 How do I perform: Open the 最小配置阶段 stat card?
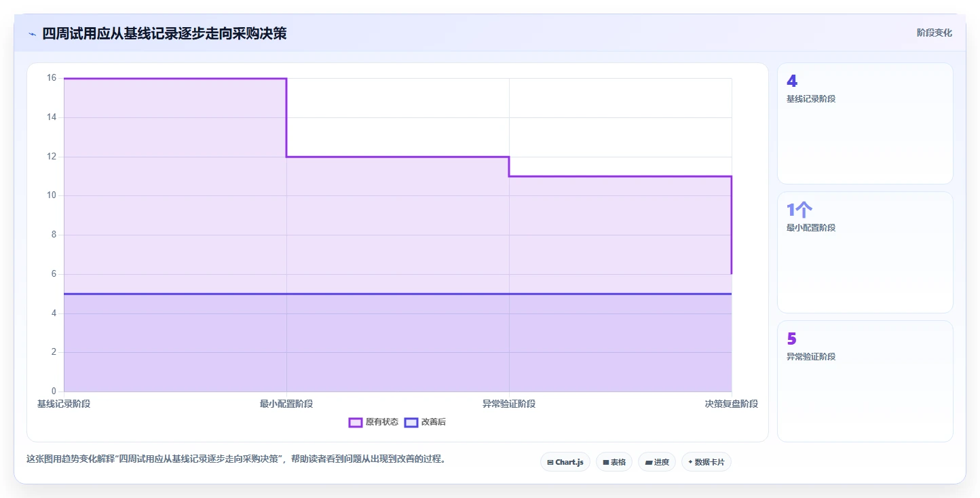click(865, 252)
